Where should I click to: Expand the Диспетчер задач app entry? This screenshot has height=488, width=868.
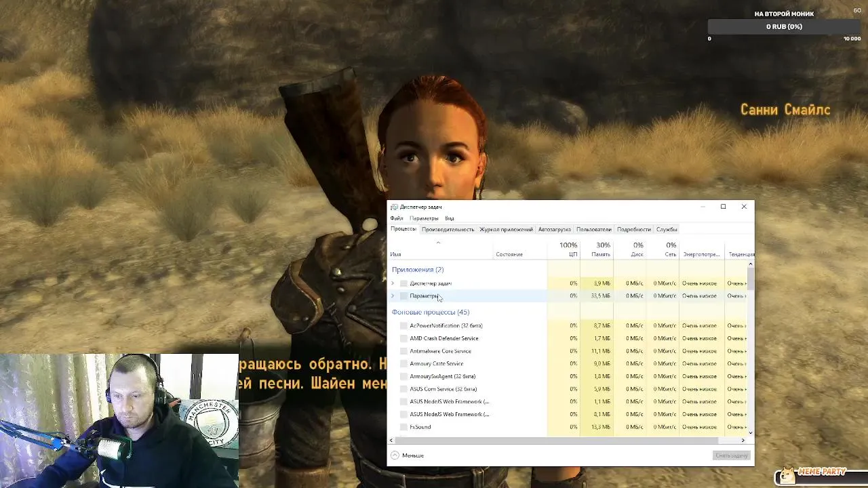click(393, 283)
